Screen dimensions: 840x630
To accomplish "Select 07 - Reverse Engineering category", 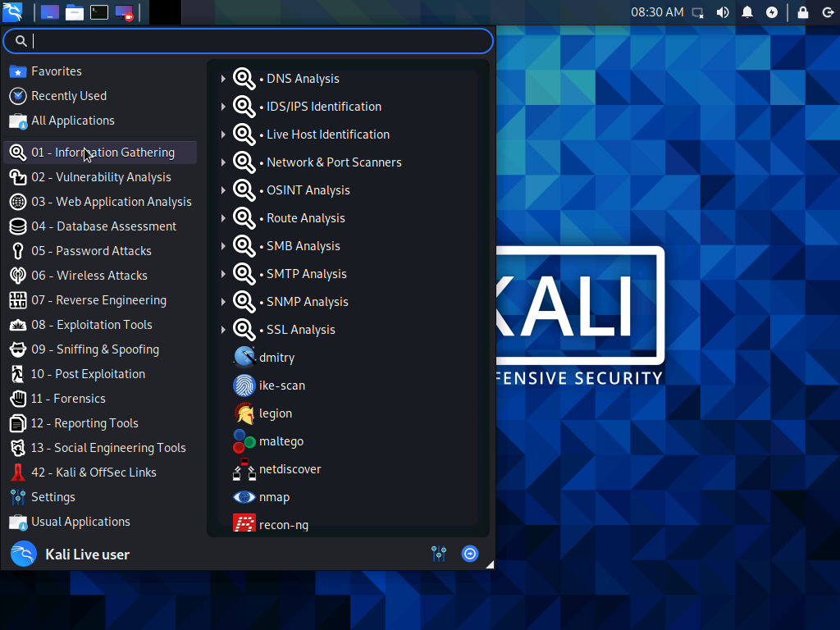I will click(x=100, y=300).
